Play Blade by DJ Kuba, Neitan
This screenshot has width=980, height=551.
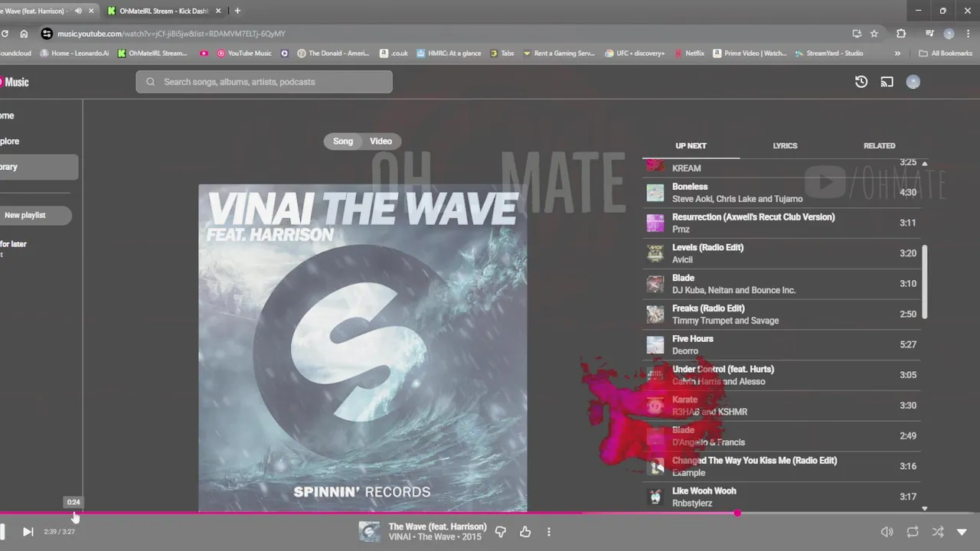[x=781, y=283]
